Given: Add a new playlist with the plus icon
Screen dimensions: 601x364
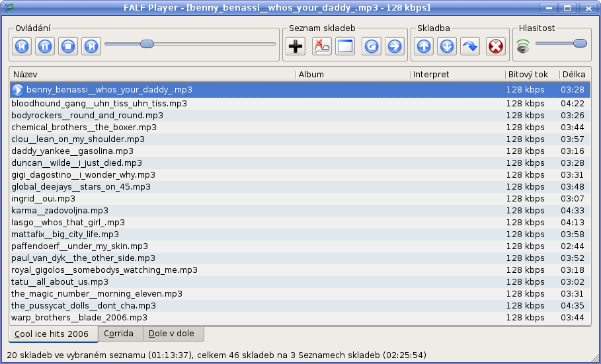Looking at the screenshot, I should pyautogui.click(x=296, y=46).
